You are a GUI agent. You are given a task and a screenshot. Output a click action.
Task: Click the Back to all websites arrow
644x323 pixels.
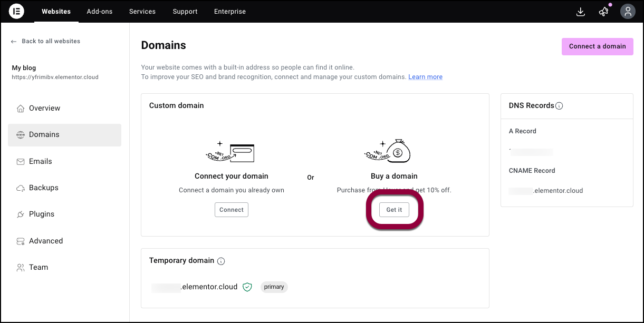14,41
